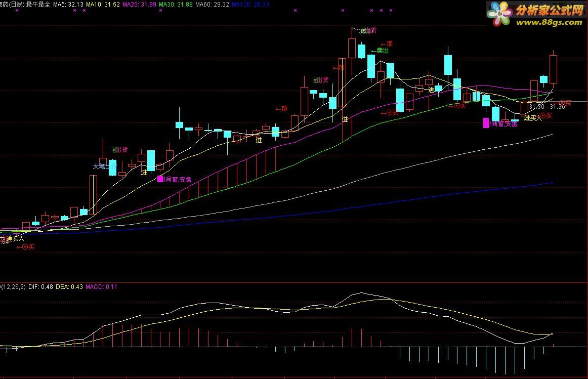The width and height of the screenshot is (588, 379).
Task: Click the 大笔出货 signal label
Action: [105, 166]
